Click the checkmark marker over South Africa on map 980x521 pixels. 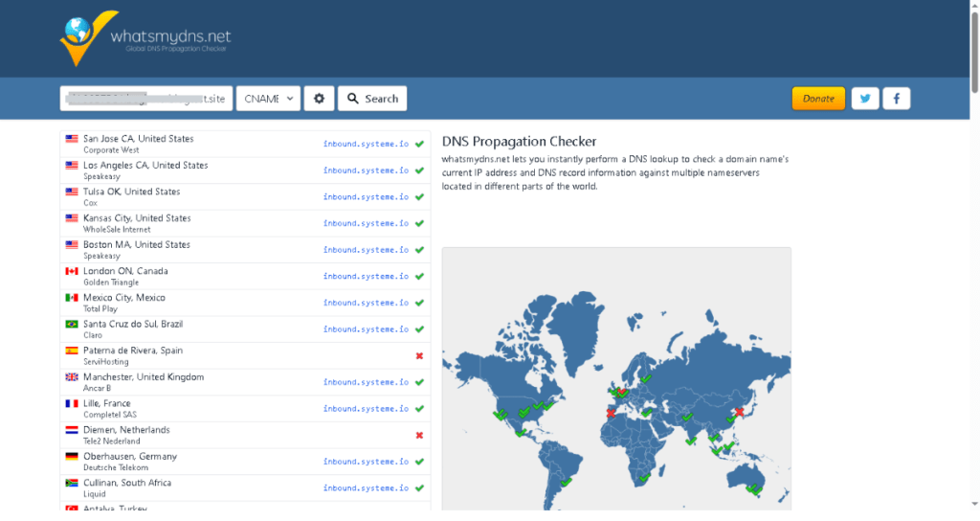[645, 478]
